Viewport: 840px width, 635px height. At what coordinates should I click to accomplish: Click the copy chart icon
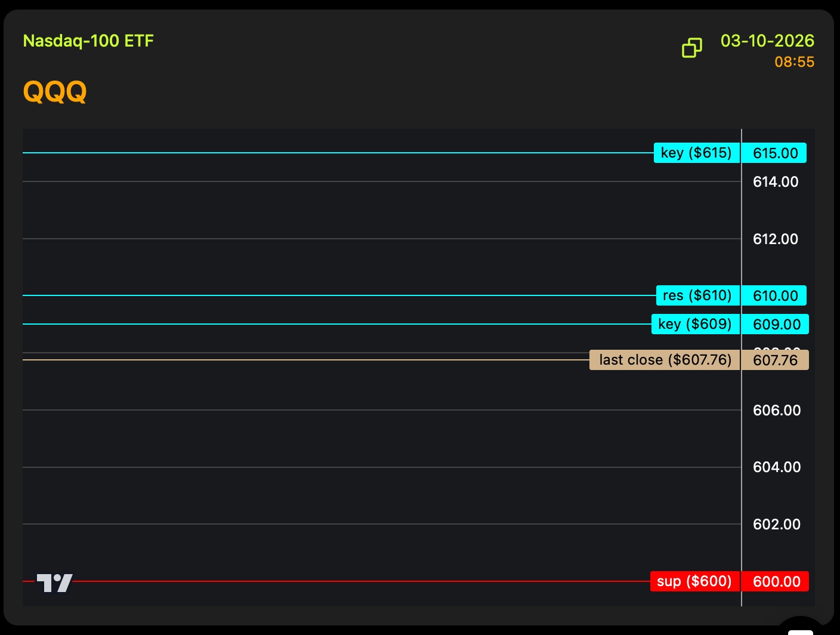click(x=691, y=48)
